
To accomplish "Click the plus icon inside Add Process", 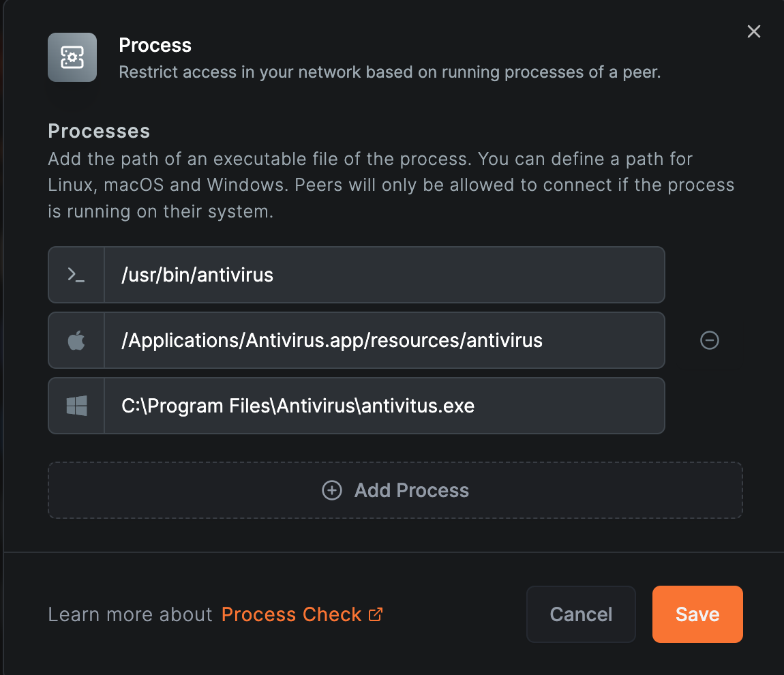I will [x=332, y=490].
